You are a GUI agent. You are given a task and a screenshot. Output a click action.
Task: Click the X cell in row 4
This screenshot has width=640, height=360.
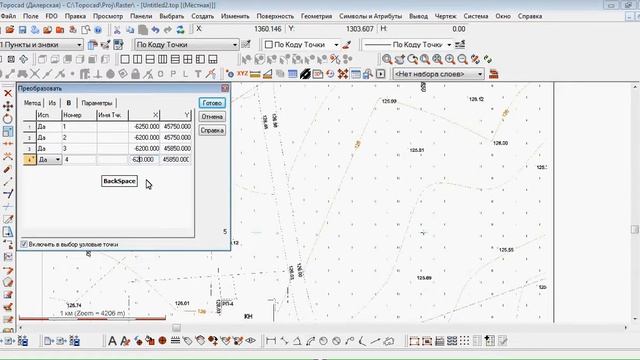144,160
